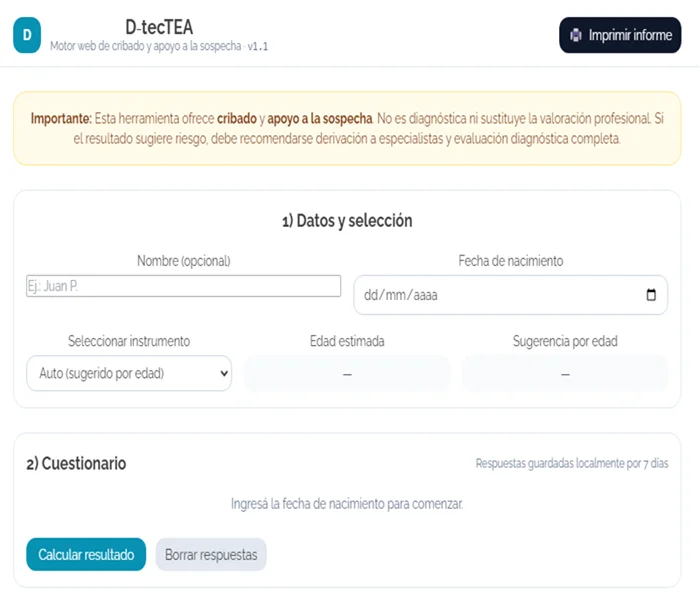The height and width of the screenshot is (600, 700).
Task: Click the "2) Cuestionario" section heading
Action: (76, 464)
